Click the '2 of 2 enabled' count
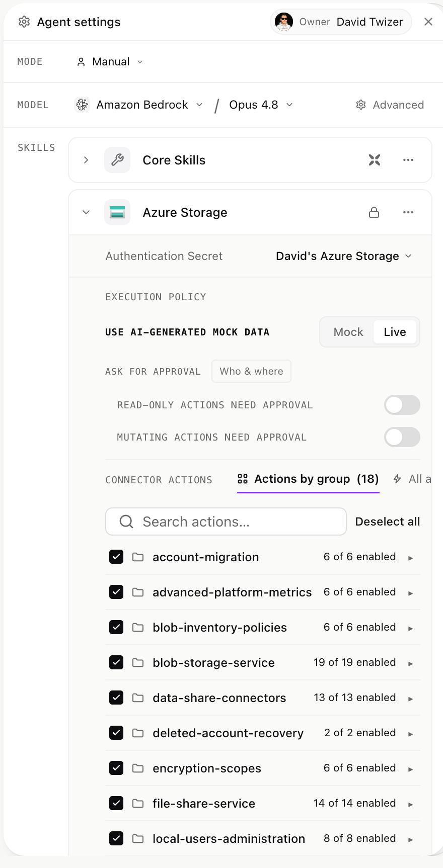The image size is (443, 868). point(360,733)
